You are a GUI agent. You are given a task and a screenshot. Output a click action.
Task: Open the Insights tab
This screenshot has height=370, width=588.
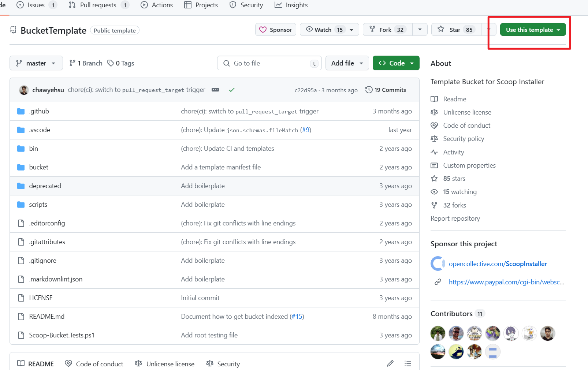[x=291, y=5]
